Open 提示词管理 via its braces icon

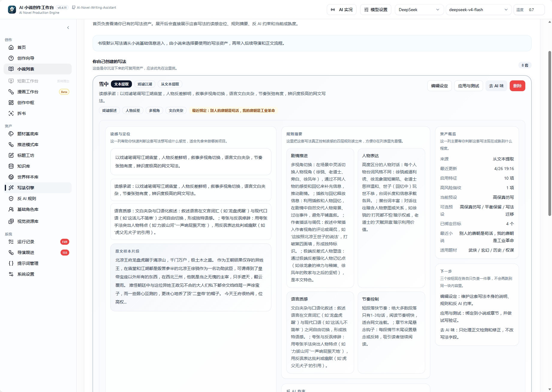(x=11, y=263)
